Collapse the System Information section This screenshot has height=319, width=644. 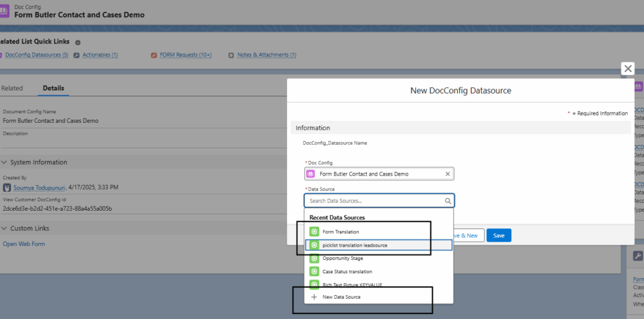pos(4,162)
